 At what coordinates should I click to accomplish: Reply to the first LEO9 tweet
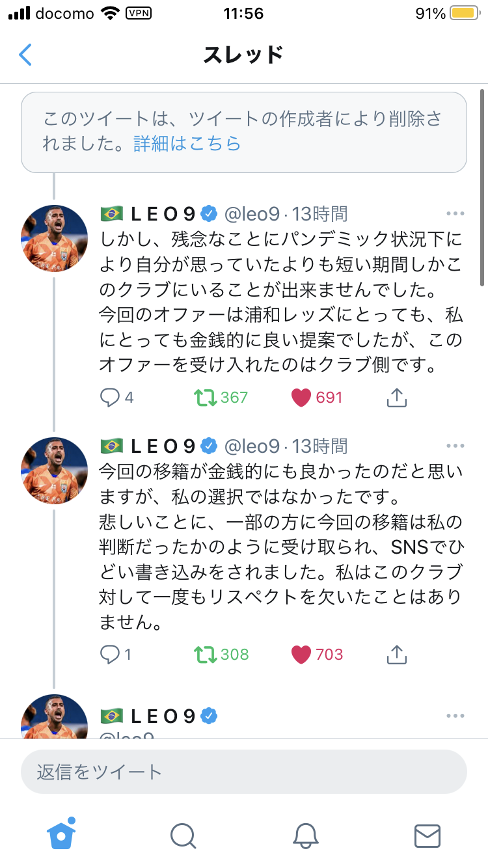109,398
